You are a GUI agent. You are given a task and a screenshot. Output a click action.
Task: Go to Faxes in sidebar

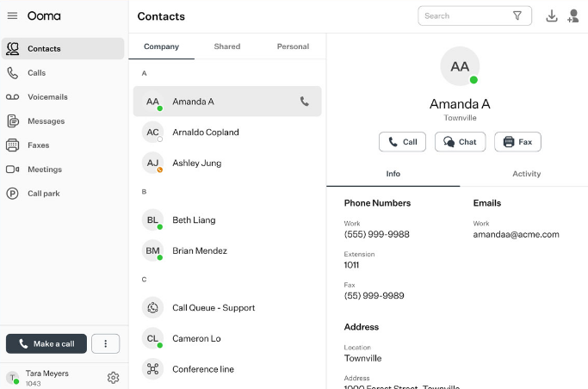(x=39, y=145)
